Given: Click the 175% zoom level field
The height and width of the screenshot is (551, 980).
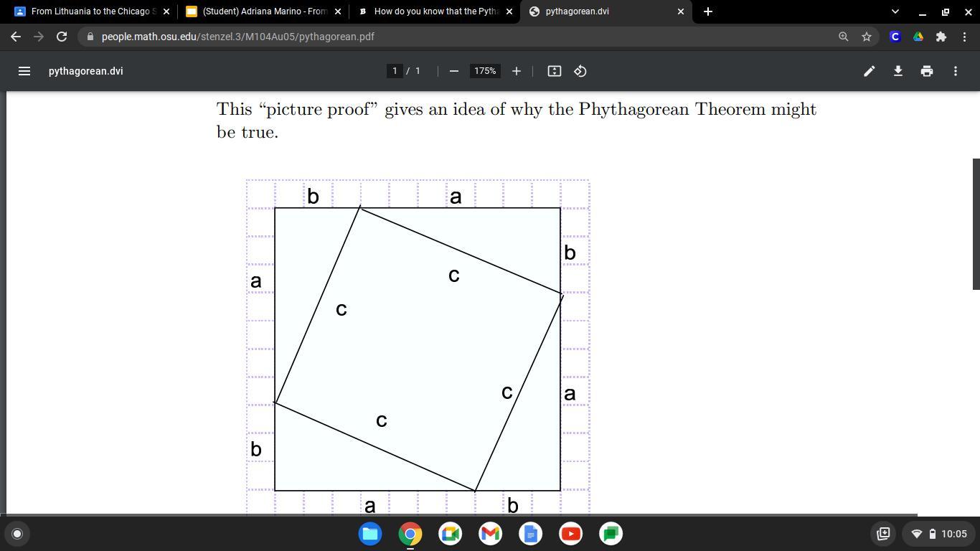Looking at the screenshot, I should (485, 71).
